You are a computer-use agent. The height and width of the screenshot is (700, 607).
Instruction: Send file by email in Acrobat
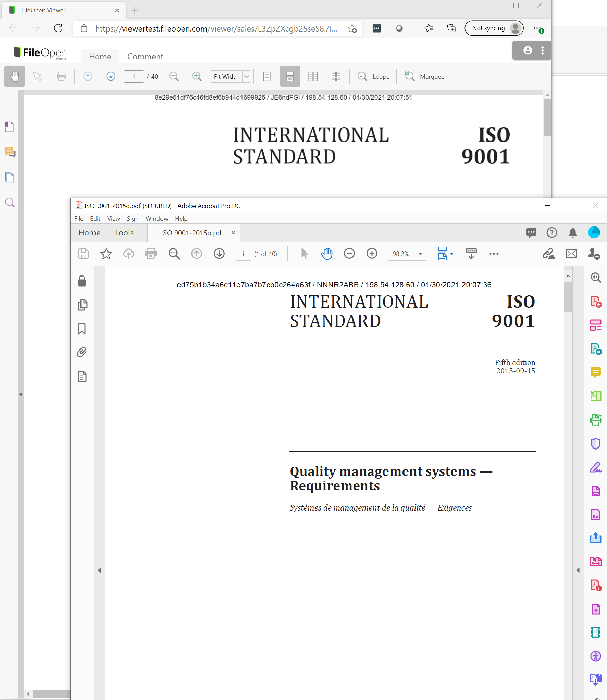(571, 254)
